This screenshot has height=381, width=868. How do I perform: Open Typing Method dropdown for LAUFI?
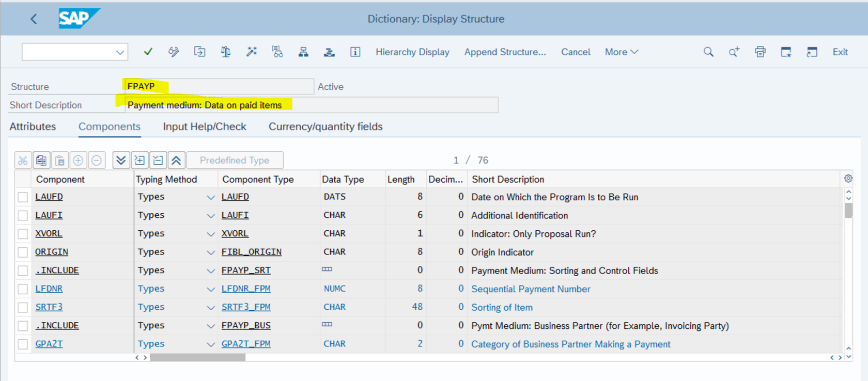tap(210, 215)
